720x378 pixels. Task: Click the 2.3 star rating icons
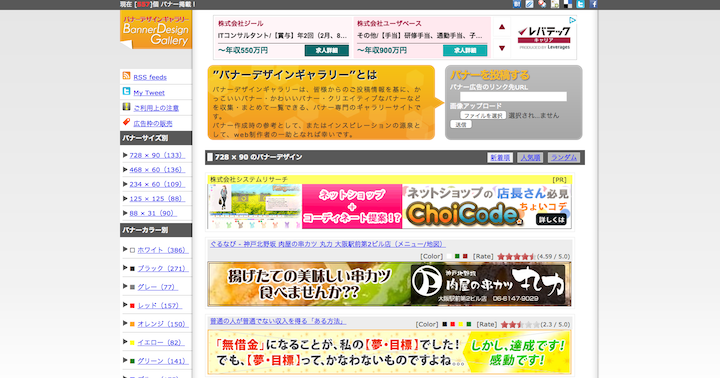pyautogui.click(x=520, y=325)
